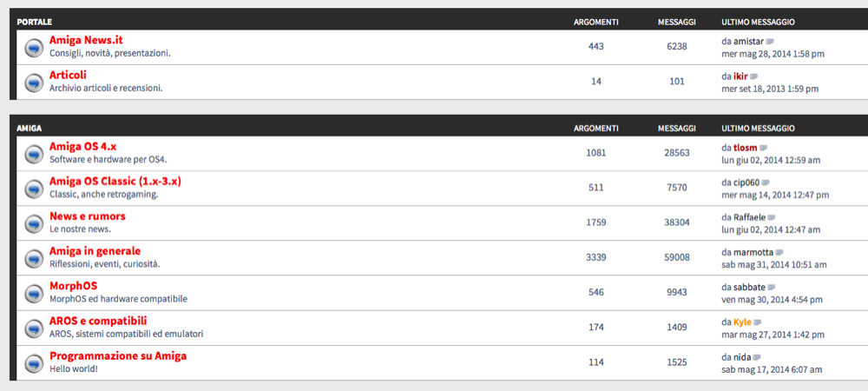Click the forum status icon beside Amiga News.it
This screenshot has height=391, width=868.
tap(35, 48)
